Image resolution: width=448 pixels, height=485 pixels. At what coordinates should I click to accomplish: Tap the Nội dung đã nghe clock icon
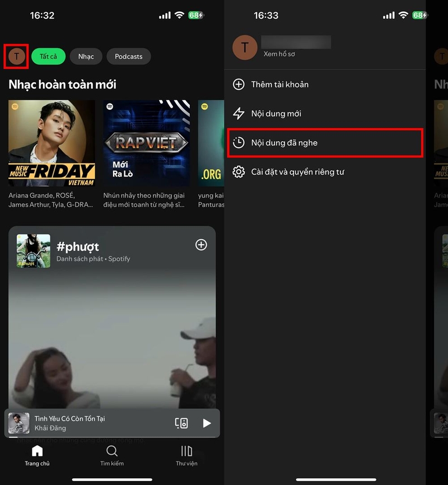[x=239, y=143]
